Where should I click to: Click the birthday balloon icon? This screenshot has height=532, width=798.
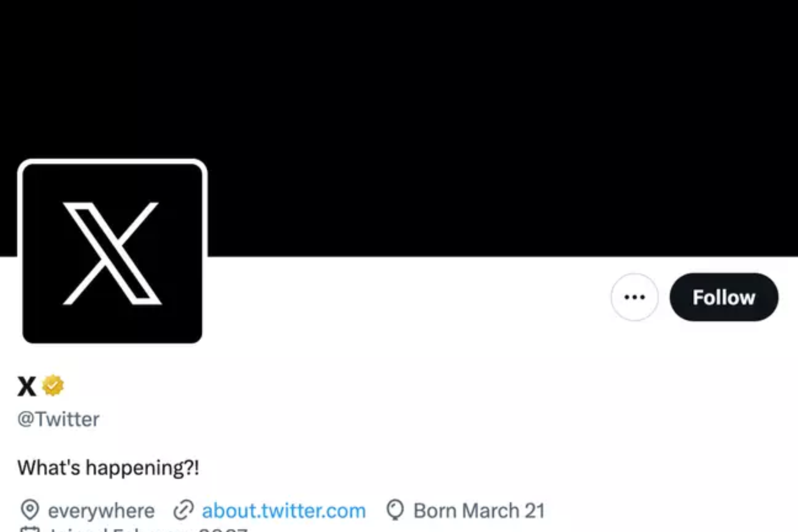[x=395, y=510]
